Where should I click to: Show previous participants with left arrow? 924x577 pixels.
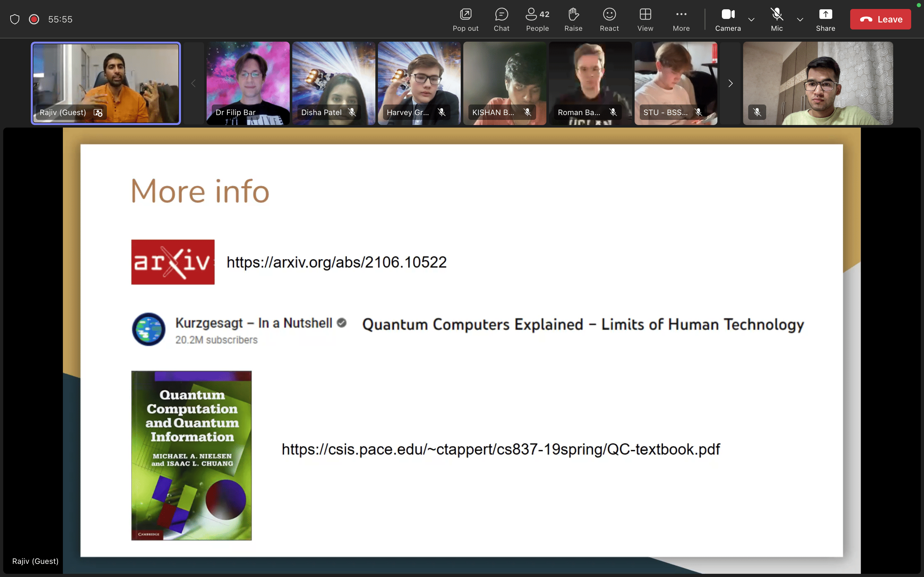pyautogui.click(x=193, y=83)
